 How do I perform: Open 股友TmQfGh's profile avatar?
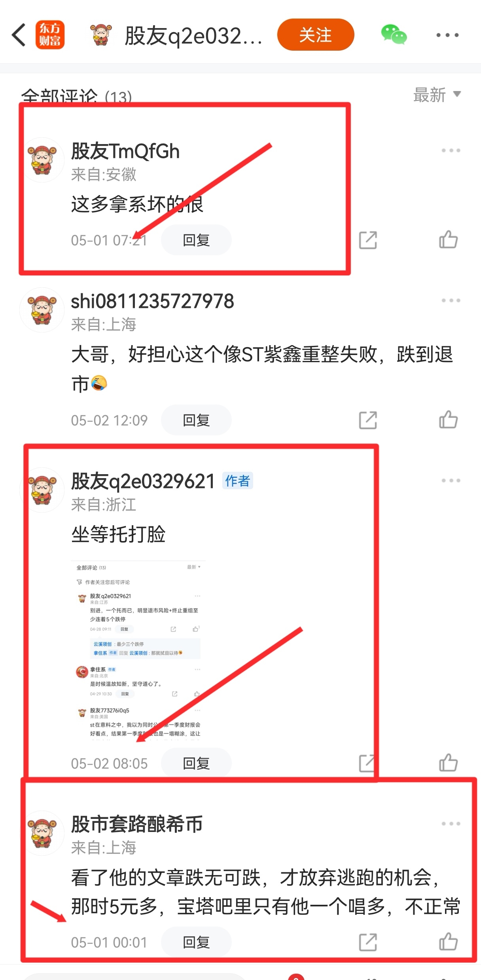42,160
